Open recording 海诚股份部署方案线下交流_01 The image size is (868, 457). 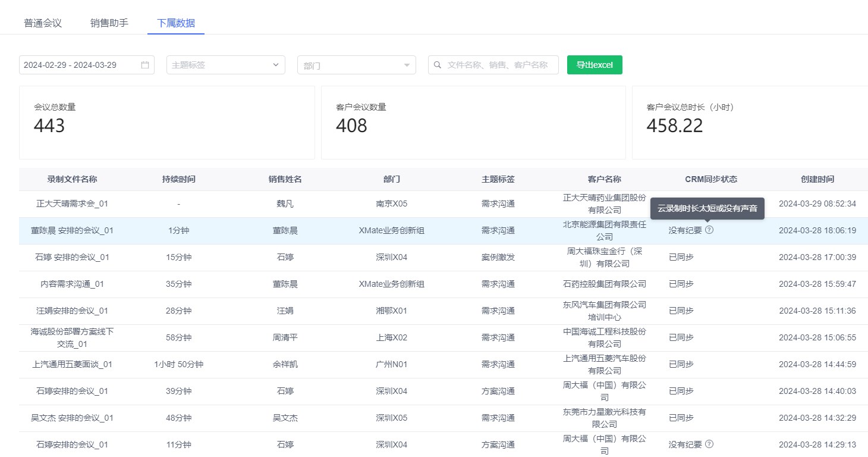[73, 337]
